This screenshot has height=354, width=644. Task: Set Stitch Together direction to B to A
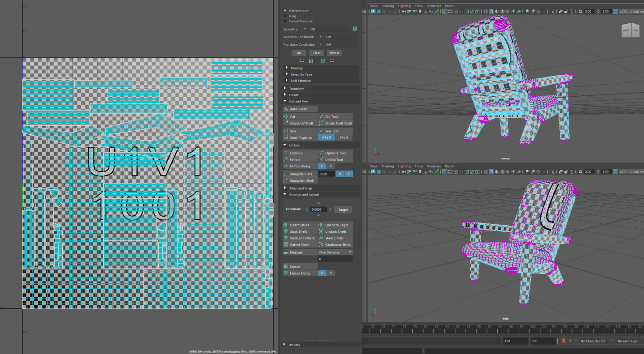tap(343, 137)
